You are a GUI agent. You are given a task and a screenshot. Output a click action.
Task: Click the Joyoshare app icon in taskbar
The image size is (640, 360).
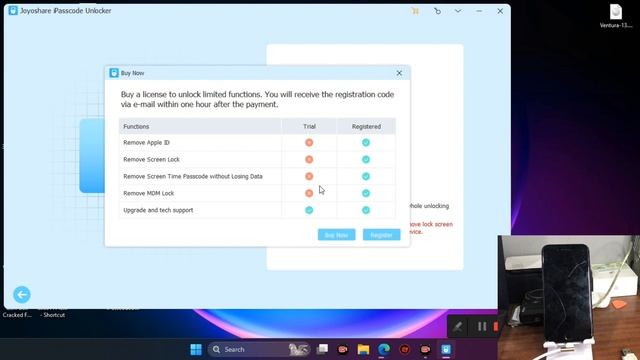point(446,349)
